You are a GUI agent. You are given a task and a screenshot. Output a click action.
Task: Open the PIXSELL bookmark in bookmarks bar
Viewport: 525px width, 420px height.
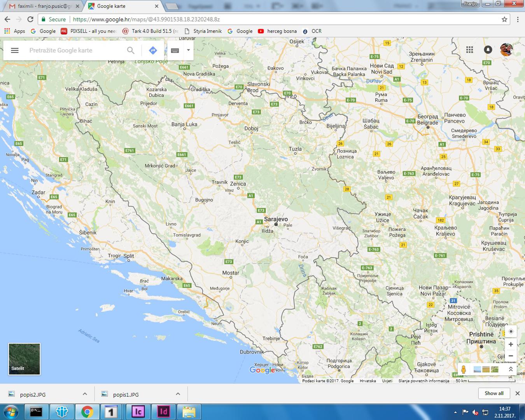[x=89, y=31]
